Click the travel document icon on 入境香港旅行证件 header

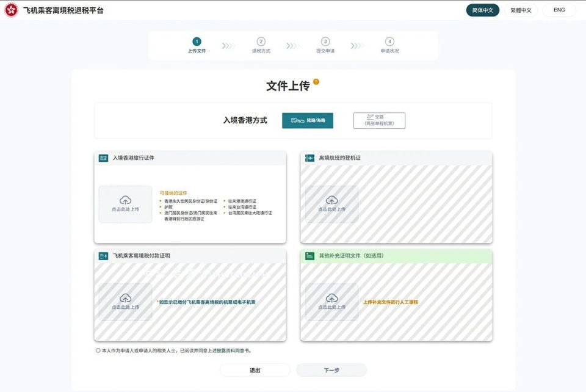pyautogui.click(x=102, y=158)
